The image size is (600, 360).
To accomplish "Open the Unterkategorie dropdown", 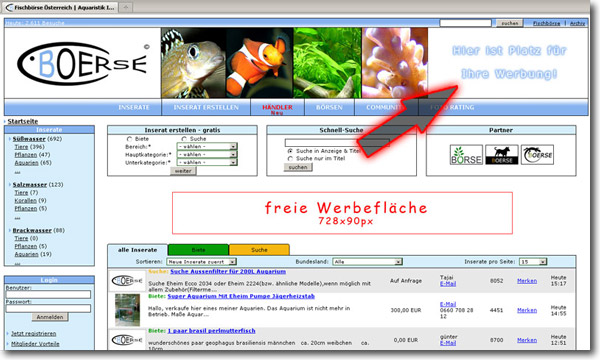I will point(207,162).
